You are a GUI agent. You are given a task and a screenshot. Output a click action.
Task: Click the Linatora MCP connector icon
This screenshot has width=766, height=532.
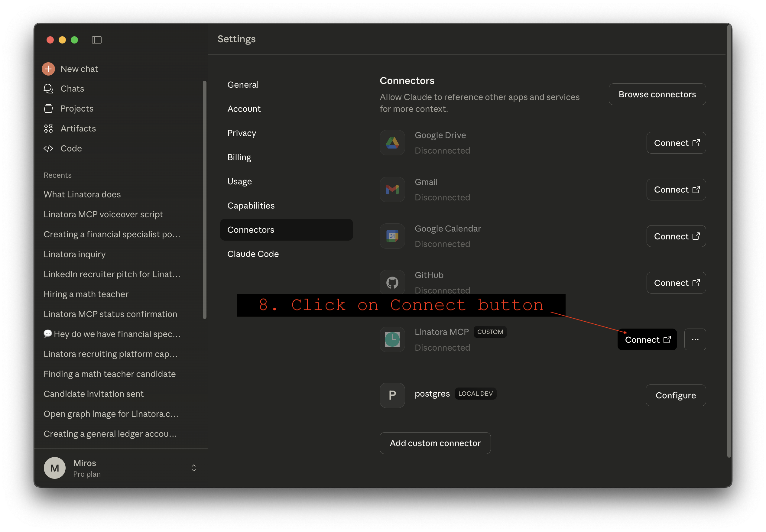coord(392,339)
